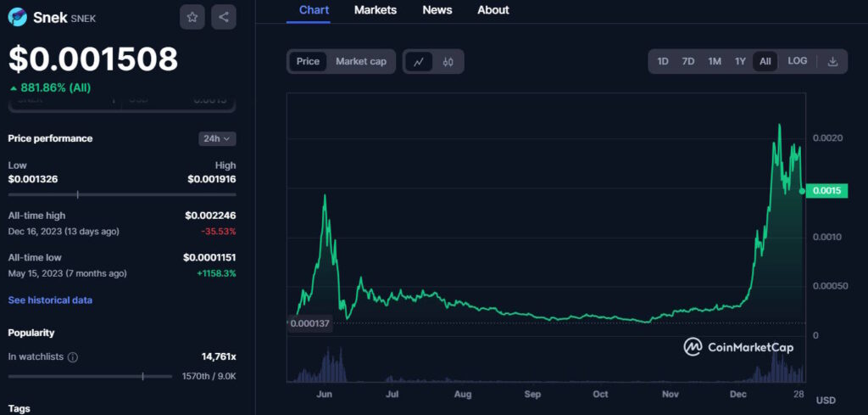Viewport: 868px width, 415px height.
Task: Set chart range to 7D
Action: point(688,61)
